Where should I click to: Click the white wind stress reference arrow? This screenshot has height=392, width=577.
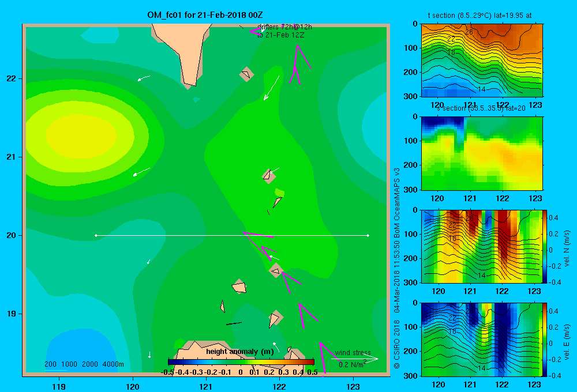tap(355, 359)
